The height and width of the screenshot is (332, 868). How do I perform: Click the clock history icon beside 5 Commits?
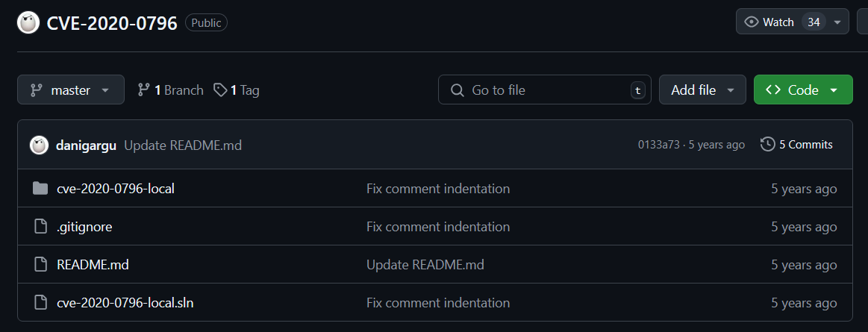767,145
